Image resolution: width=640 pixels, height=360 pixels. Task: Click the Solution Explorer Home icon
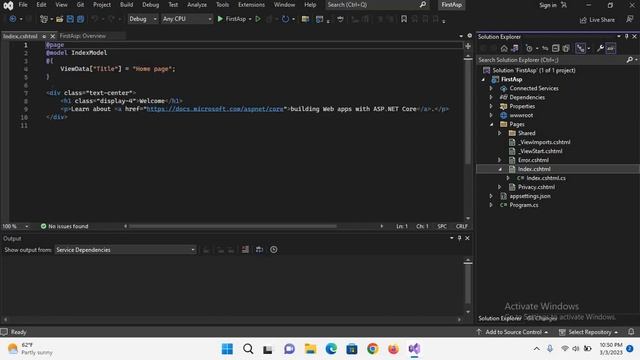(x=504, y=49)
